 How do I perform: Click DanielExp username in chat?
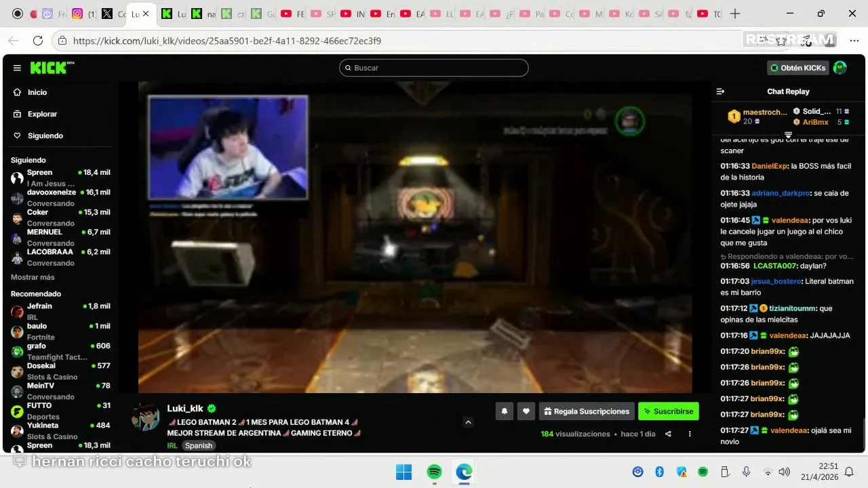(x=770, y=166)
